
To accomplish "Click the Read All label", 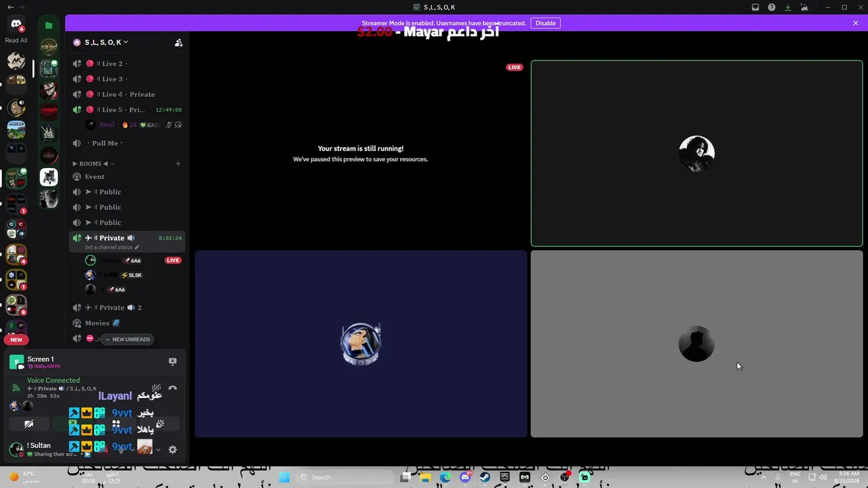I will pos(16,41).
